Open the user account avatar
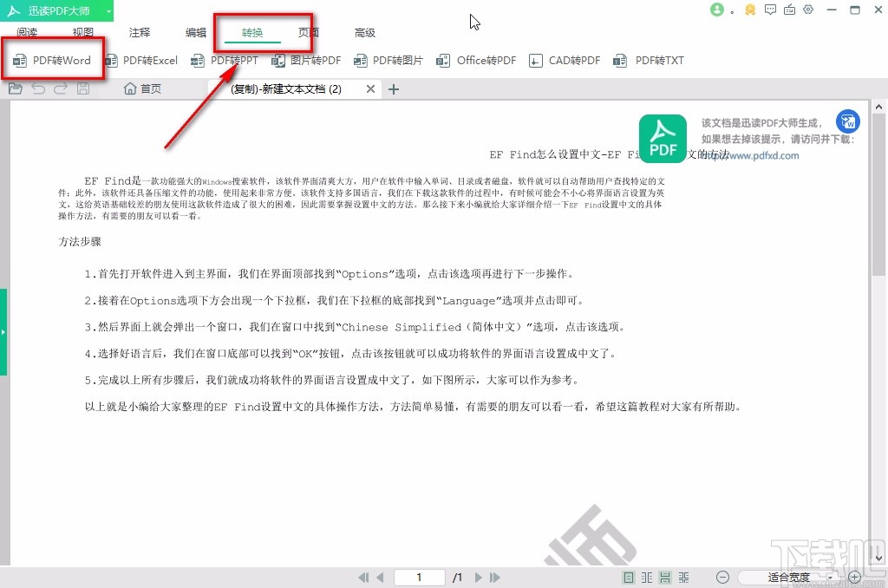 point(717,10)
